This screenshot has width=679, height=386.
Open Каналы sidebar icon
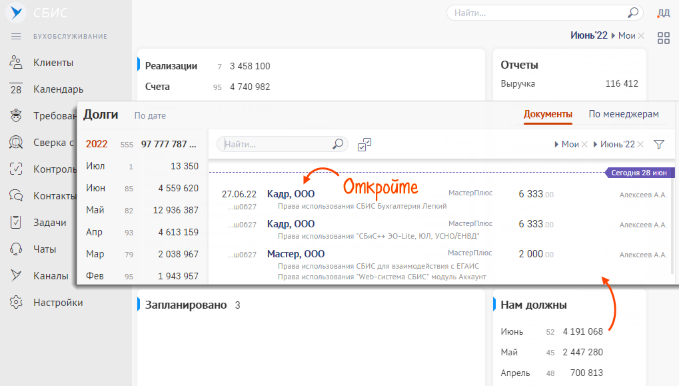[x=16, y=276]
